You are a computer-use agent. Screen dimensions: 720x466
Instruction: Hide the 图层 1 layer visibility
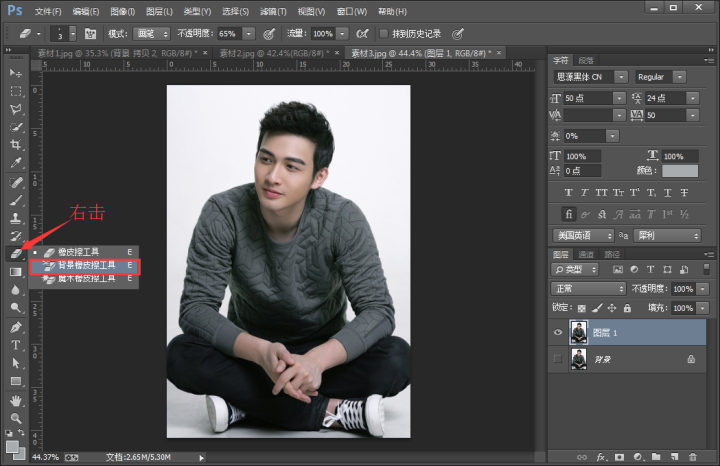pos(558,331)
